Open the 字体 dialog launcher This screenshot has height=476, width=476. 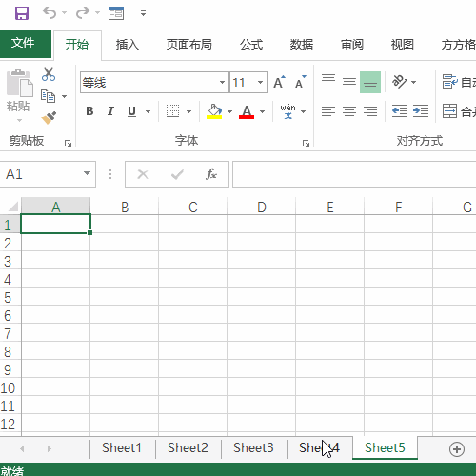pos(306,144)
